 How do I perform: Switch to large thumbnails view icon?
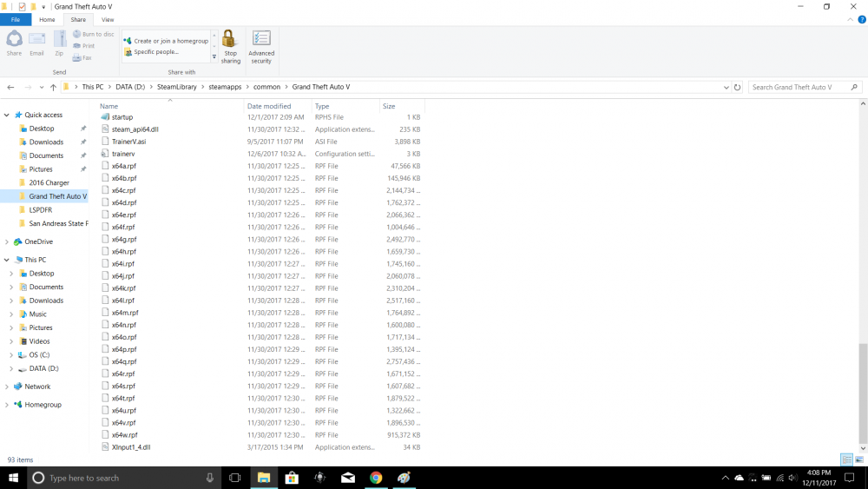(x=859, y=459)
